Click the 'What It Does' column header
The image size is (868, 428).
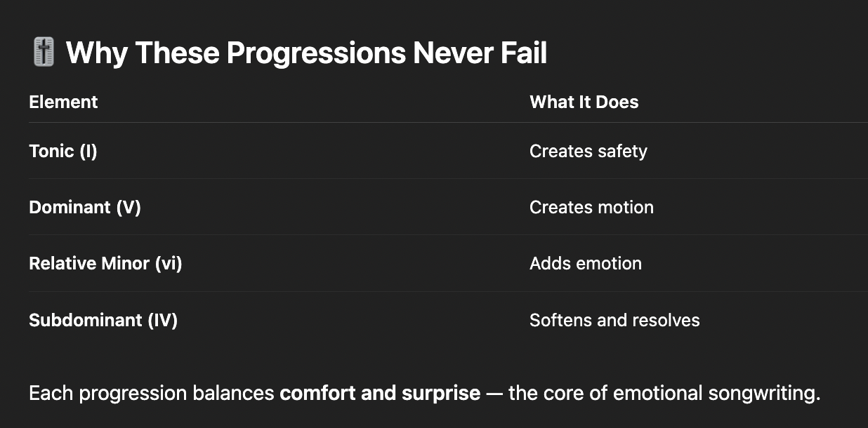[584, 102]
